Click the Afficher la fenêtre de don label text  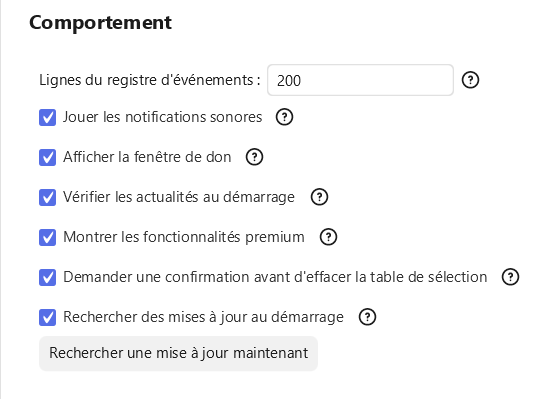[147, 157]
